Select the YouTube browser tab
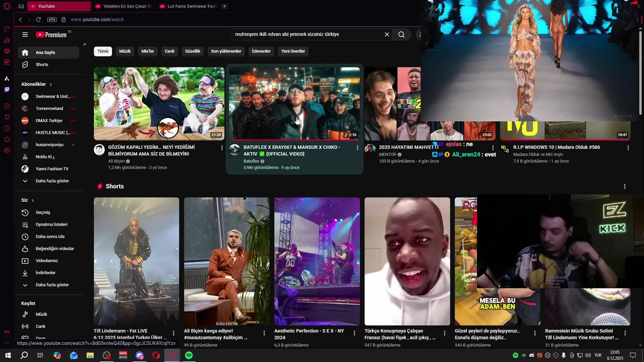Image resolution: width=644 pixels, height=362 pixels. pos(59,6)
